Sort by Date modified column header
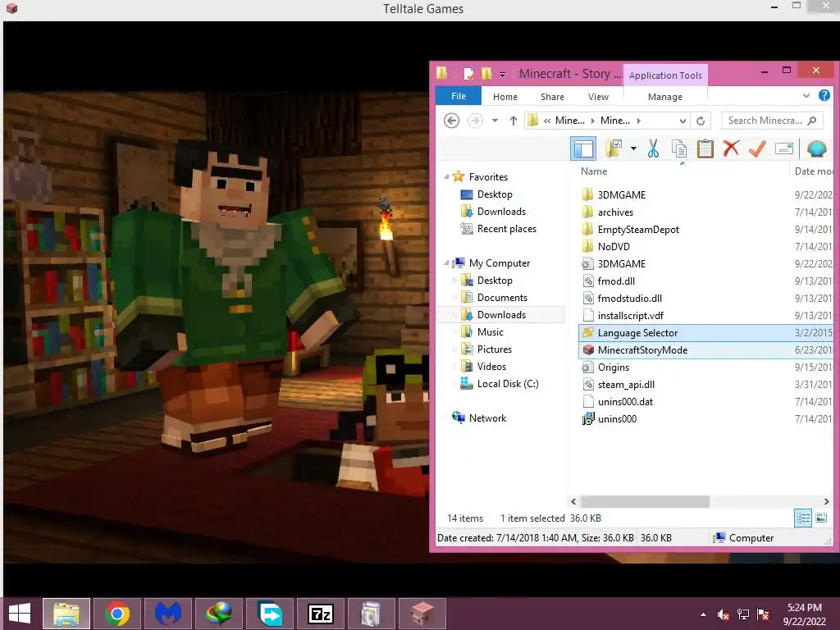Screen dimensions: 840x630 pos(813,171)
